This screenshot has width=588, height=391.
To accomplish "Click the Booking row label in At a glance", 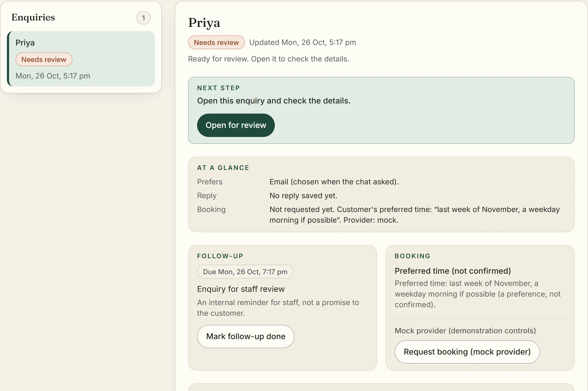I will coord(211,209).
